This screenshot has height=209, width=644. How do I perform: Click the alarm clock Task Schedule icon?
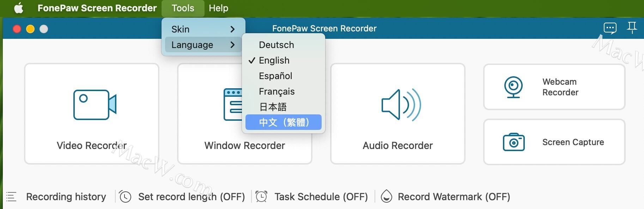(x=261, y=197)
